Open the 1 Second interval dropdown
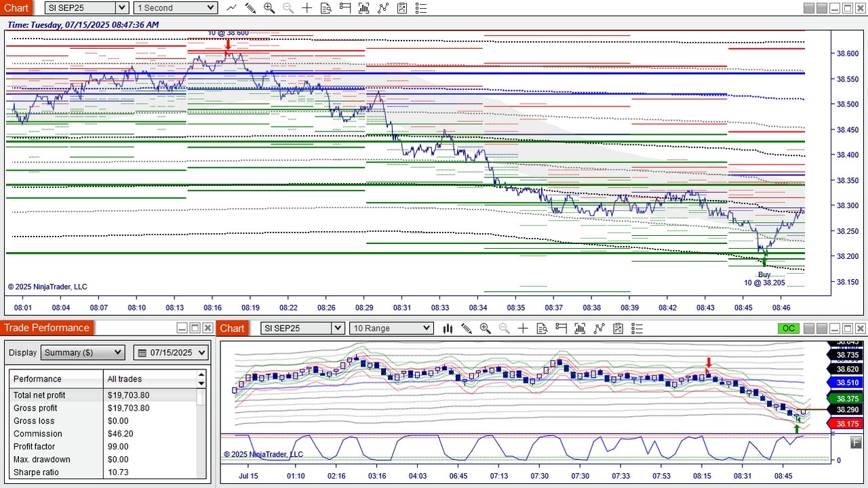Screen dimensions: 868x488 [175, 8]
